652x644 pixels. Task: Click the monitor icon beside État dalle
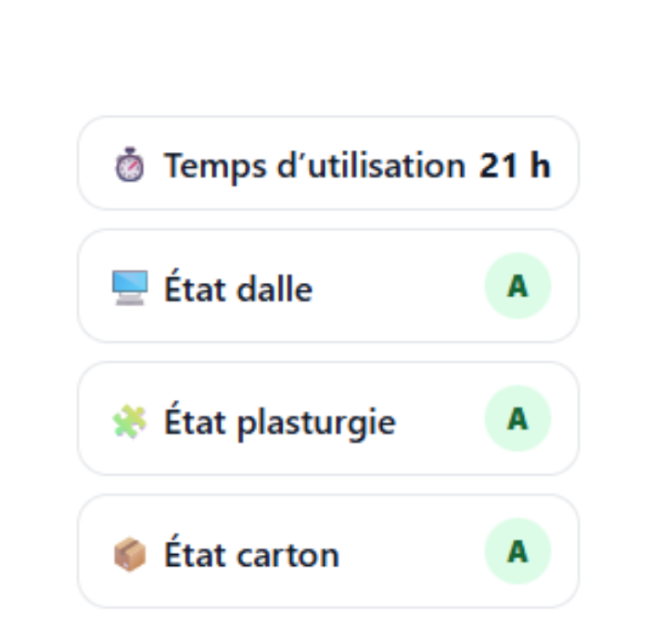130,289
